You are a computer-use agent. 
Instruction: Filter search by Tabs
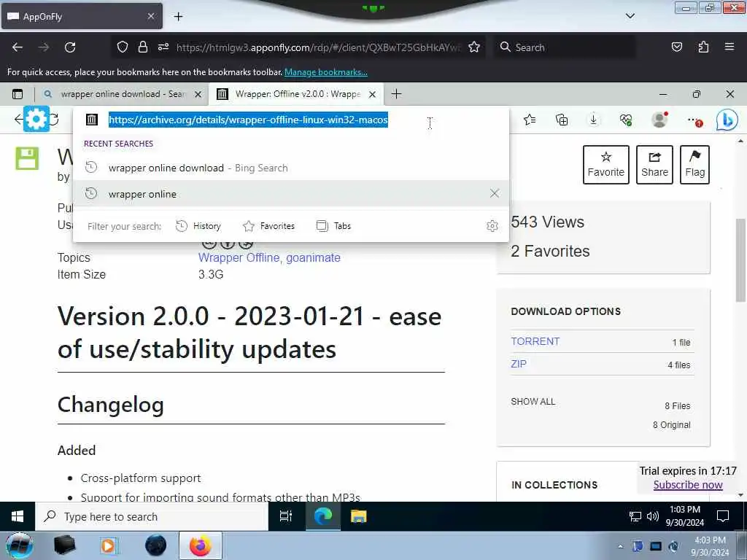[334, 226]
